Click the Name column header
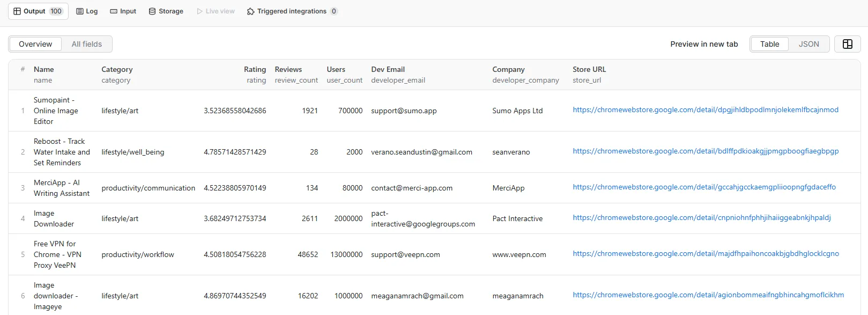The image size is (868, 315). coord(44,69)
